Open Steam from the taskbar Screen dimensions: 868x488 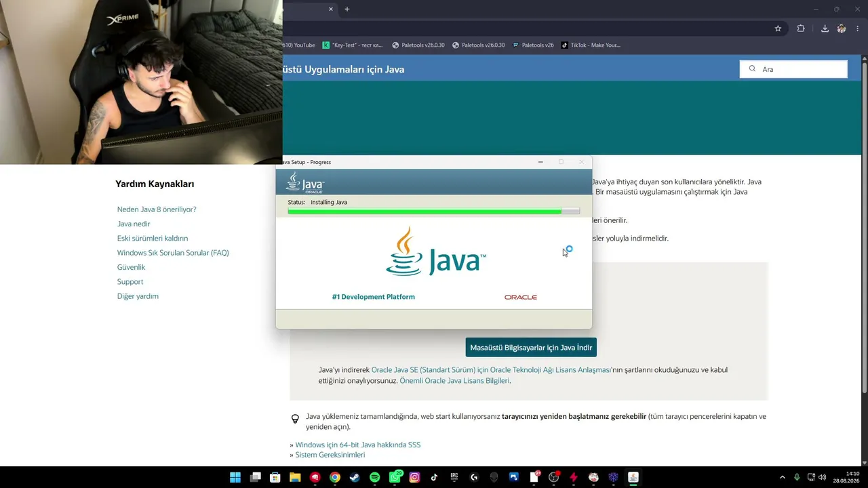click(x=355, y=477)
